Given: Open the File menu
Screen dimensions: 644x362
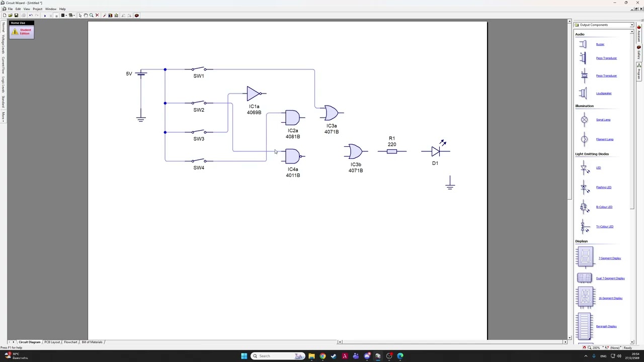Looking at the screenshot, I should click(x=10, y=9).
